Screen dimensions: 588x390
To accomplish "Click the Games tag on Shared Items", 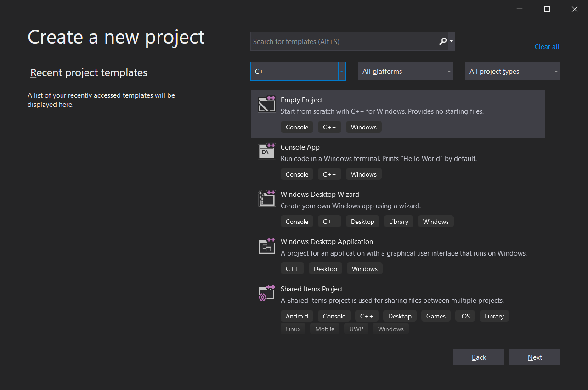I will click(435, 316).
